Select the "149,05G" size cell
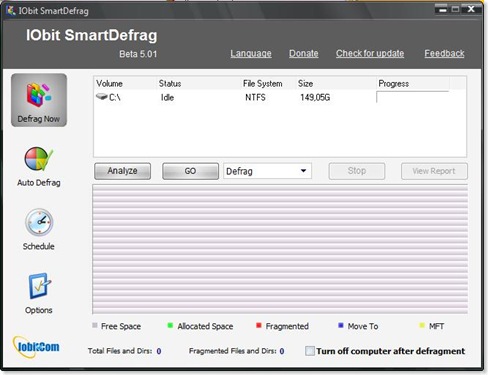This screenshot has height=375, width=488. click(x=315, y=97)
